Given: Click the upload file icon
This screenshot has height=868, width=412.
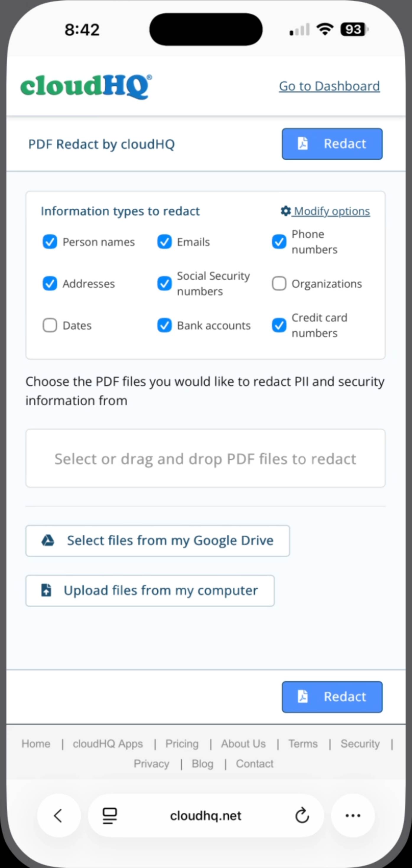Looking at the screenshot, I should pyautogui.click(x=46, y=590).
